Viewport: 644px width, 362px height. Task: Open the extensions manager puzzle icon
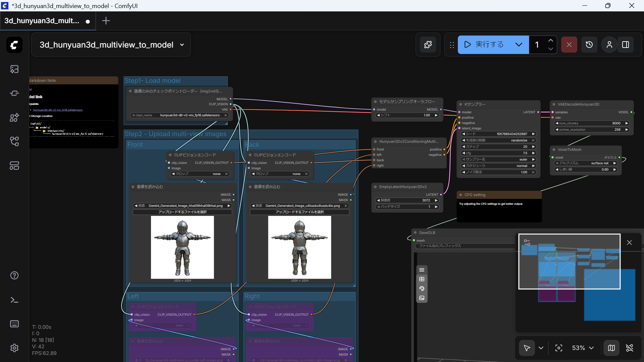(x=428, y=45)
